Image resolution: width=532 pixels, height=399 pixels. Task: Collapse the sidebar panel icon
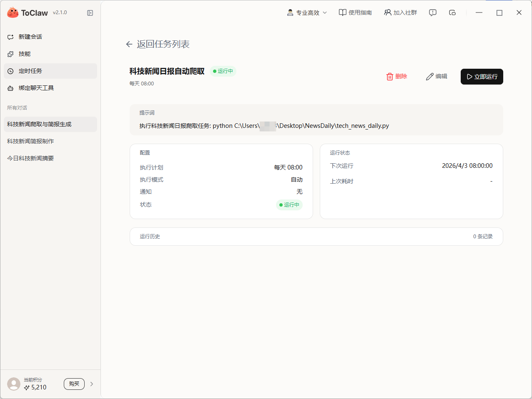90,13
